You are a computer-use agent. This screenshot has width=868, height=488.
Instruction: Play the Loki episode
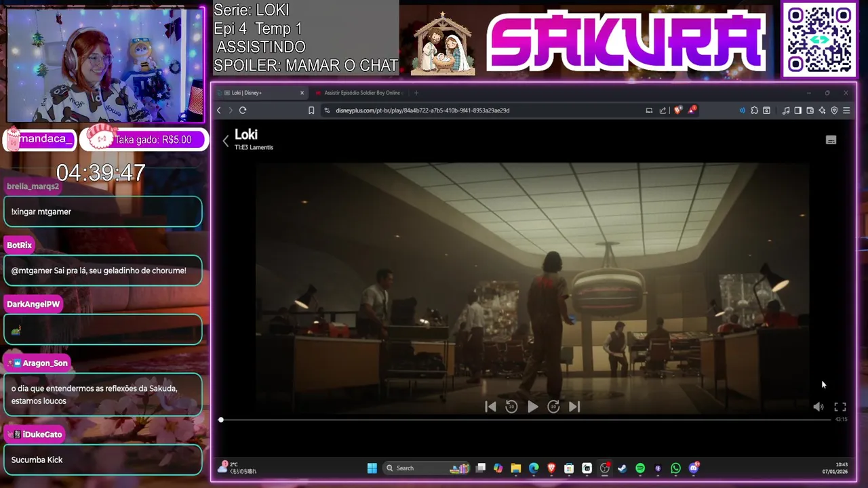tap(532, 407)
